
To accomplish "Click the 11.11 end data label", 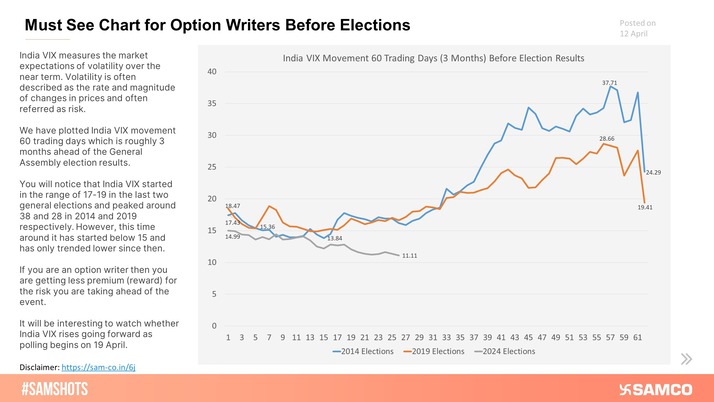I will click(x=409, y=257).
